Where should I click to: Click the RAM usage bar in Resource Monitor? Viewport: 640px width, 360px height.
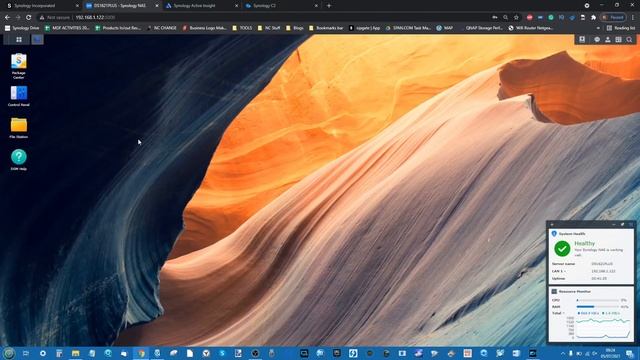[x=598, y=307]
